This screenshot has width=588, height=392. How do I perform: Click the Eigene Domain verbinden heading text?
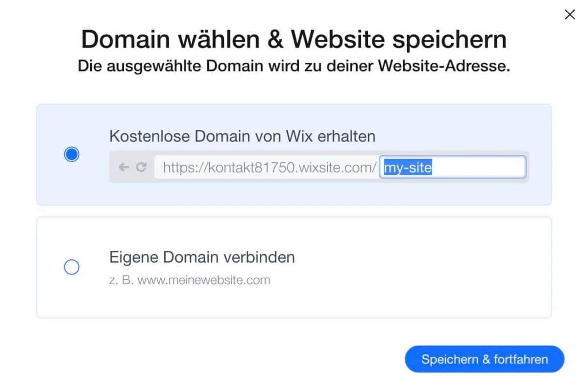(201, 257)
